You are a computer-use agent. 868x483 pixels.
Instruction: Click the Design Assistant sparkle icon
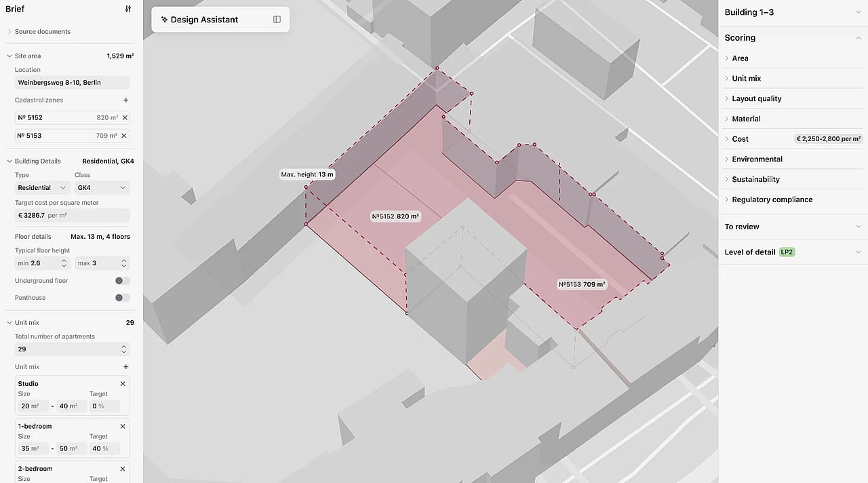pos(164,20)
